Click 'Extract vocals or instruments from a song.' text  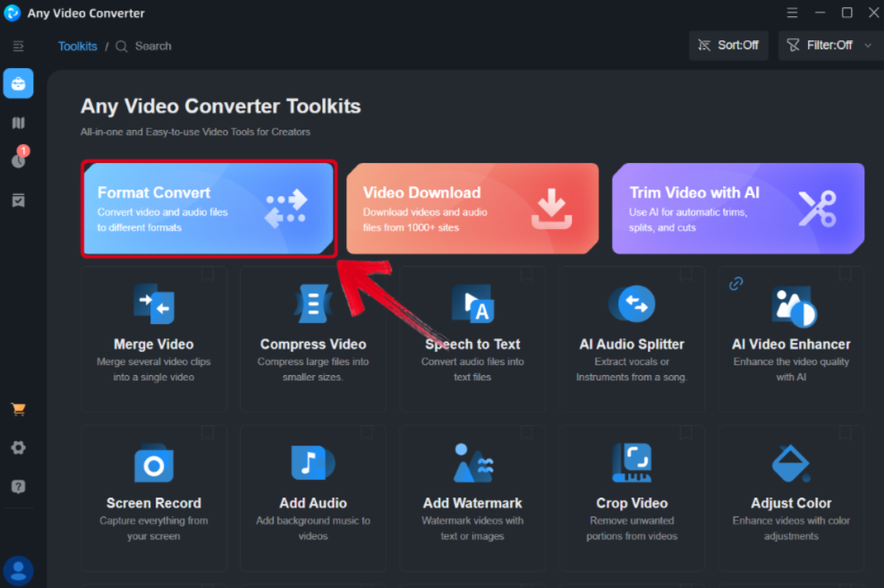point(632,370)
